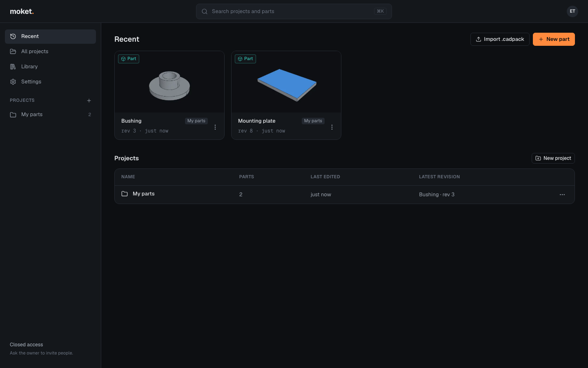Click the Part badge on Bushing card

pyautogui.click(x=129, y=59)
